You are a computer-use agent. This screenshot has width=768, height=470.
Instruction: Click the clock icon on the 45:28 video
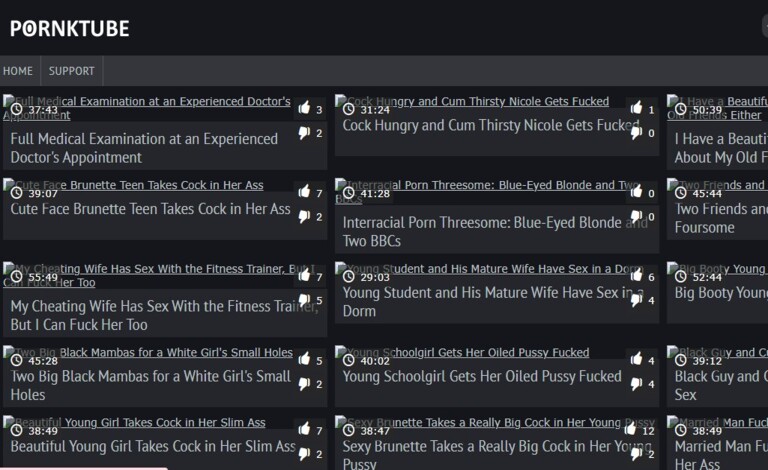pos(17,360)
